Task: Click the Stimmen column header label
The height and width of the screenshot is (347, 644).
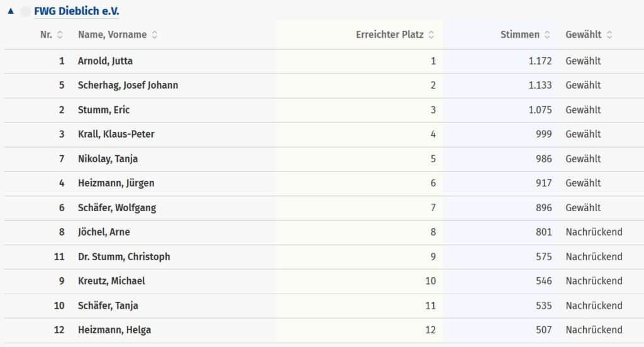Action: pos(519,35)
